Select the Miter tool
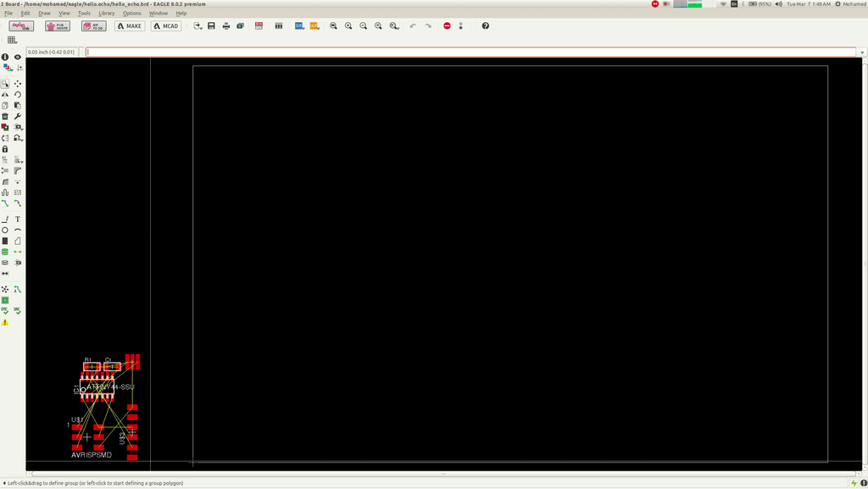Image resolution: width=868 pixels, height=489 pixels. tap(18, 171)
